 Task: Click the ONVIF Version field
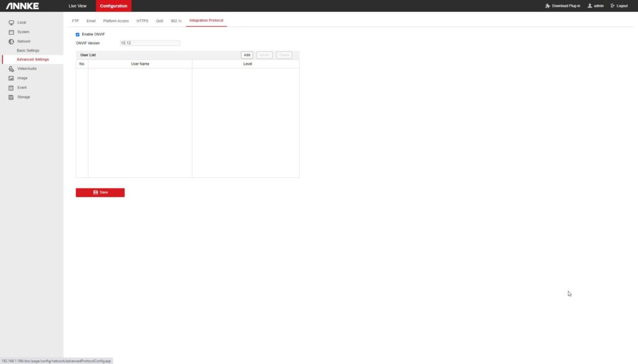click(150, 43)
